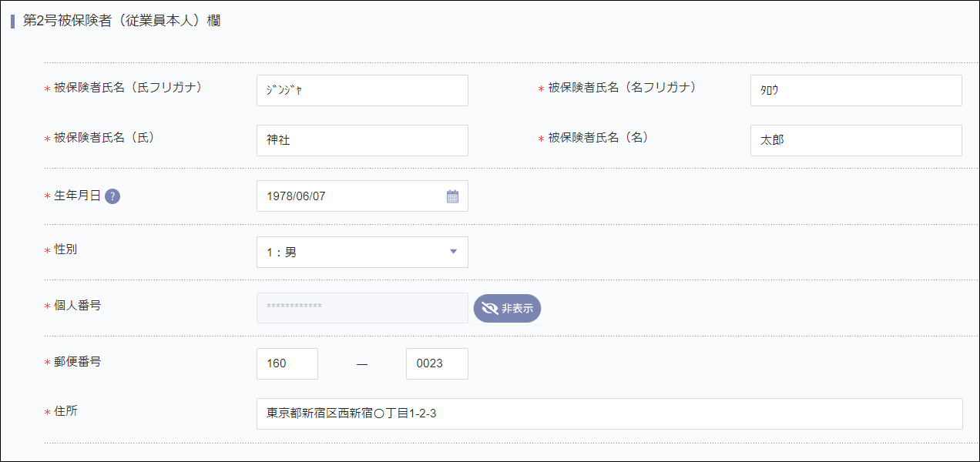Click the help icon next to 生年月日
Viewport: 980px width, 462px height.
pyautogui.click(x=112, y=196)
